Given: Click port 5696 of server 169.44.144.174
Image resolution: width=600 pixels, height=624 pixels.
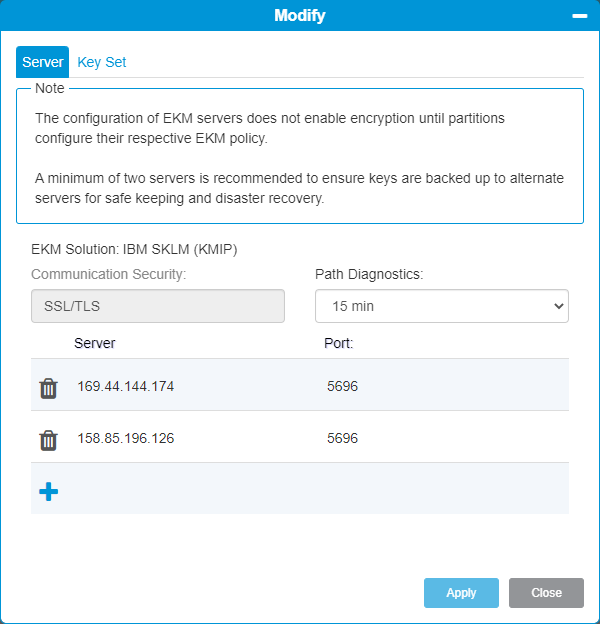Looking at the screenshot, I should [x=343, y=386].
